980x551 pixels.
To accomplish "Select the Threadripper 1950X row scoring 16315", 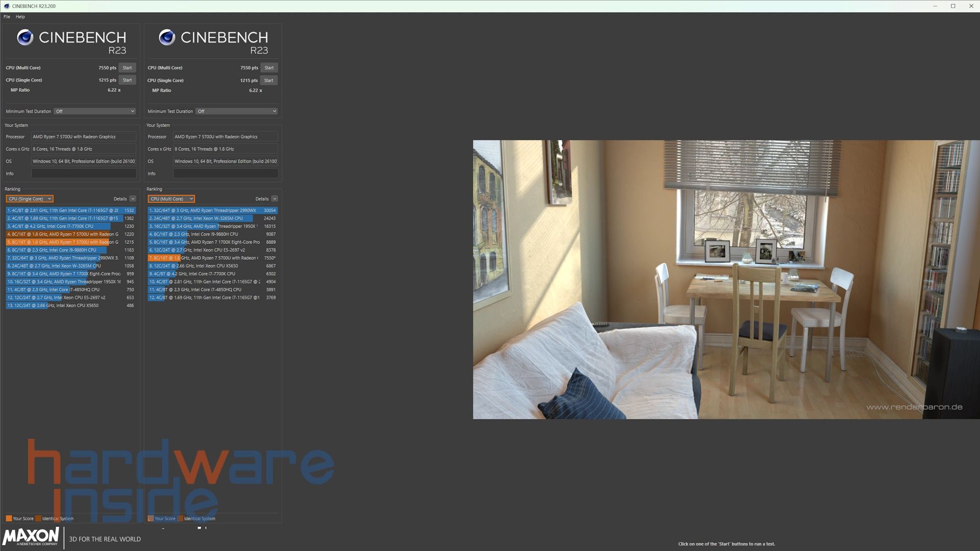I will coord(213,226).
